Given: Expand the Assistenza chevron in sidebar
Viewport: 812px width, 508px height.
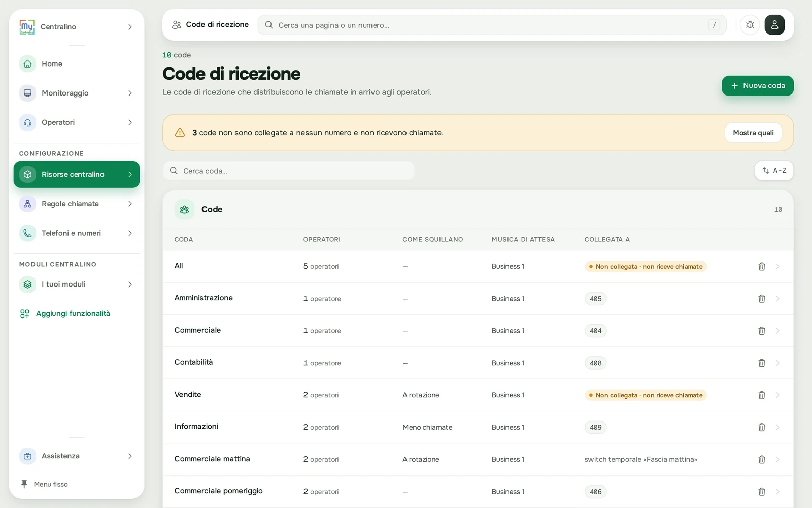Looking at the screenshot, I should click(x=130, y=456).
